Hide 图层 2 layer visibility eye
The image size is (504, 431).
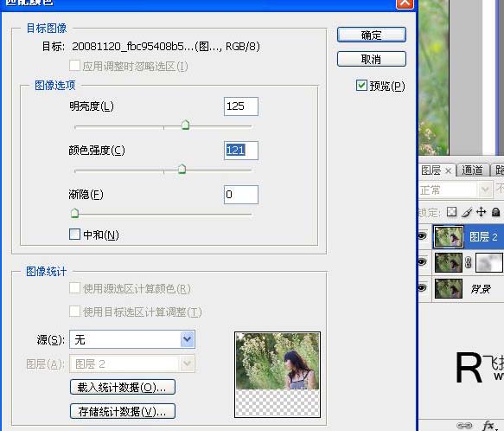422,236
